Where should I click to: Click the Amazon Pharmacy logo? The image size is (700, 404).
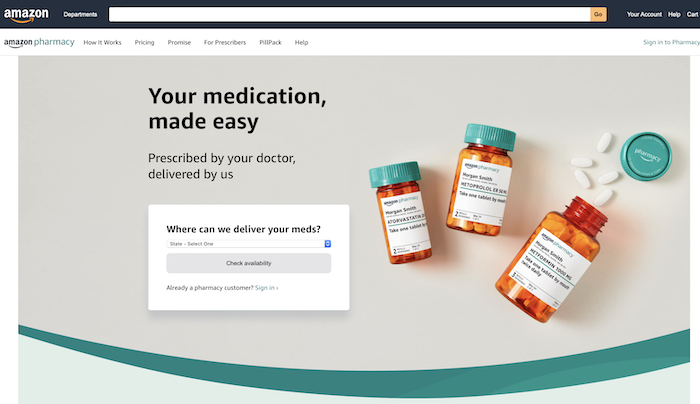(39, 42)
